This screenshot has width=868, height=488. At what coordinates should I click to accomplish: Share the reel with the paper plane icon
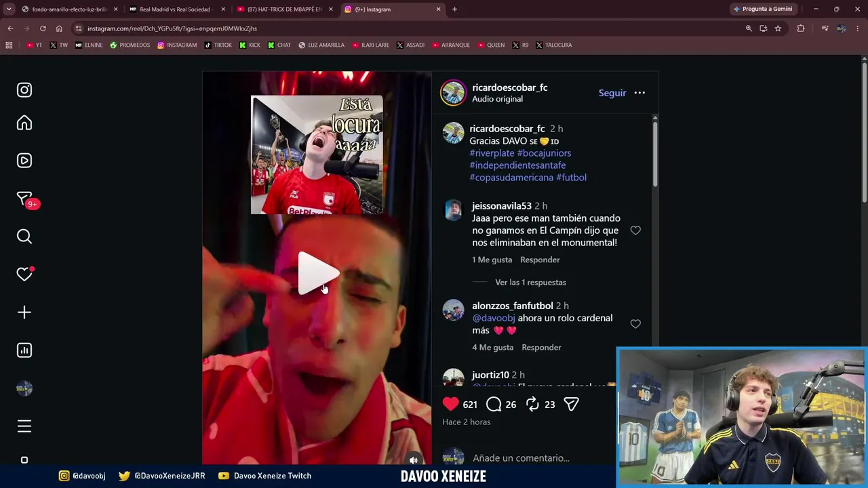click(572, 405)
